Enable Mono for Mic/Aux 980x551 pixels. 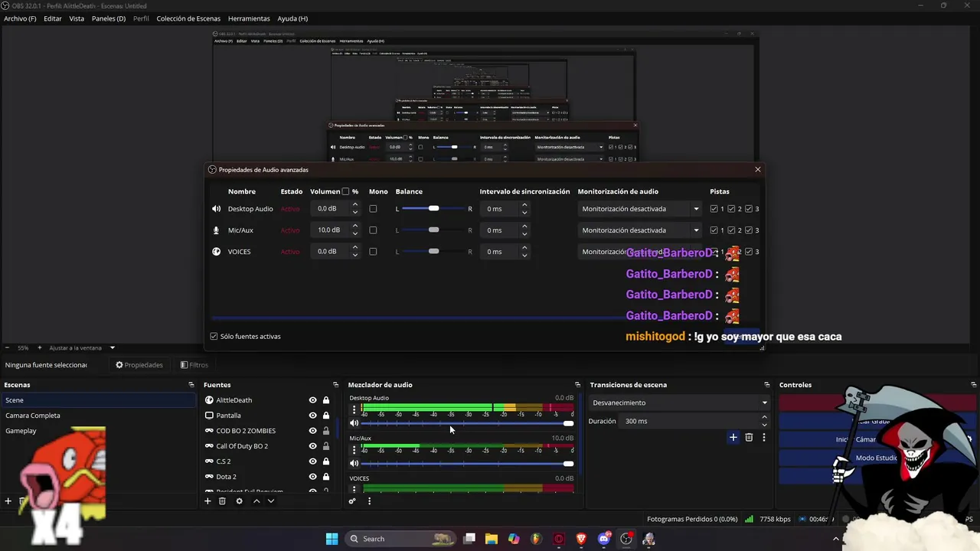tap(373, 230)
